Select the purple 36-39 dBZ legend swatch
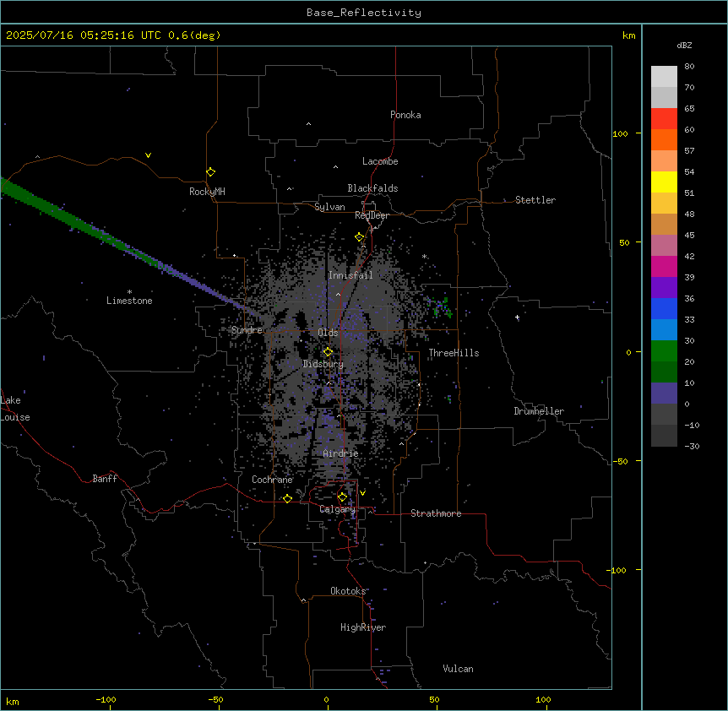Image resolution: width=728 pixels, height=711 pixels. 664,288
